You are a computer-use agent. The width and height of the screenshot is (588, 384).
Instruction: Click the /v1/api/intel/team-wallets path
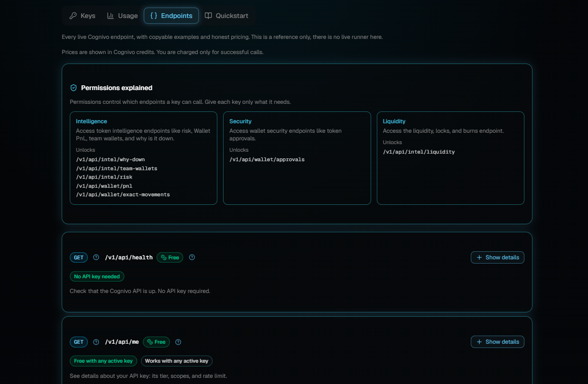[x=117, y=168]
